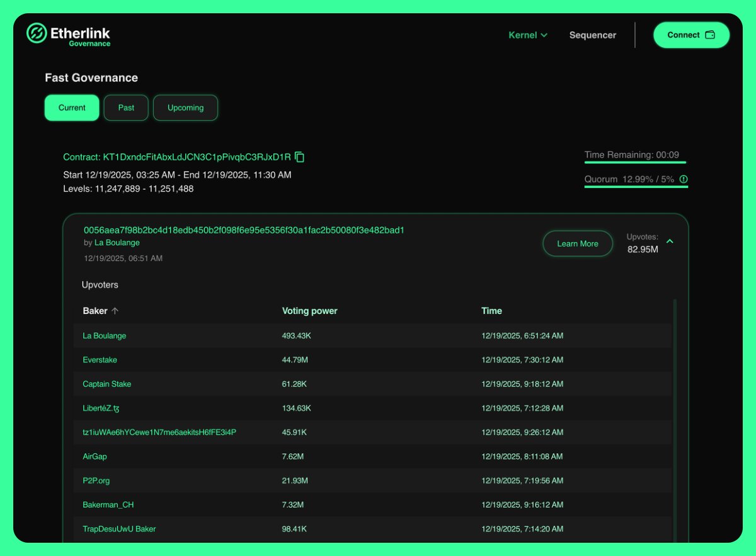This screenshot has height=556, width=756.
Task: Click baker tz1iuWAe6hYCewe1N7me6aekitsH6fFE3i4P
Action: point(159,432)
